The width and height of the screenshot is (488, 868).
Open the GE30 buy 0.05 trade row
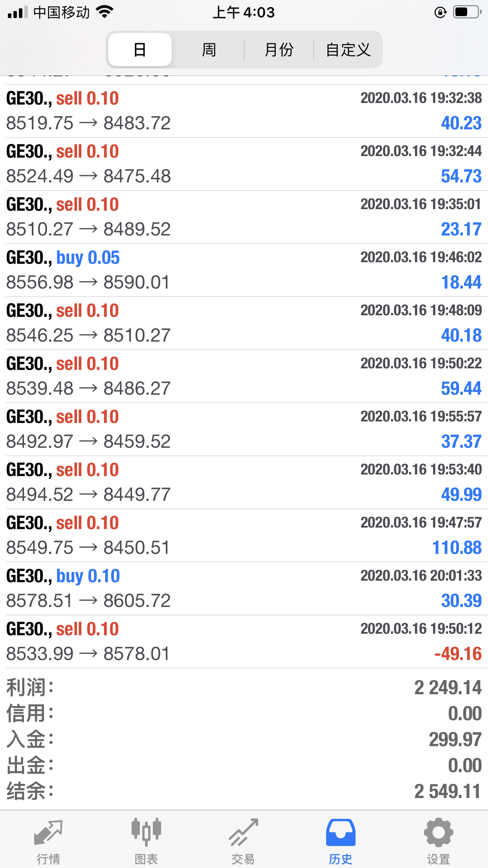point(244,270)
